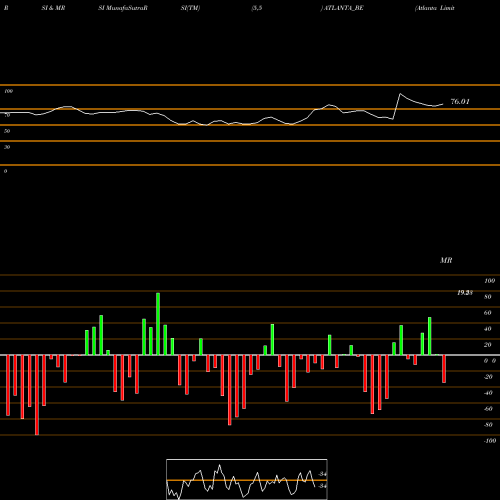Click the RSI line's sharp spike peak
This screenshot has width=500, height=500.
tap(400, 94)
